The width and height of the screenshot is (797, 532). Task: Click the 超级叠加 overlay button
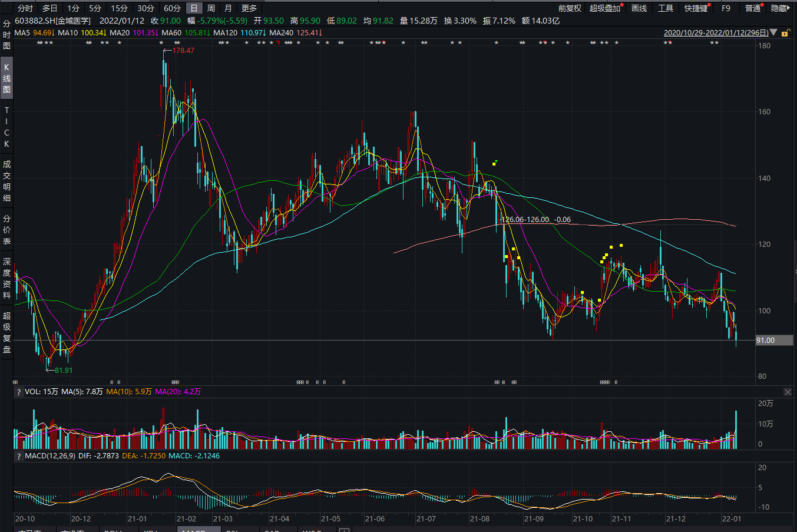click(x=605, y=8)
